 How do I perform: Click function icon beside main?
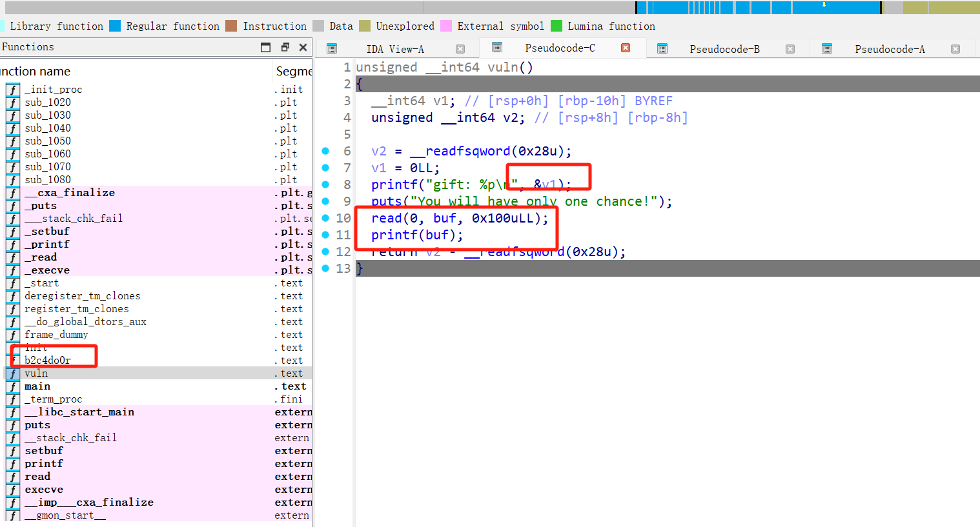click(x=13, y=386)
